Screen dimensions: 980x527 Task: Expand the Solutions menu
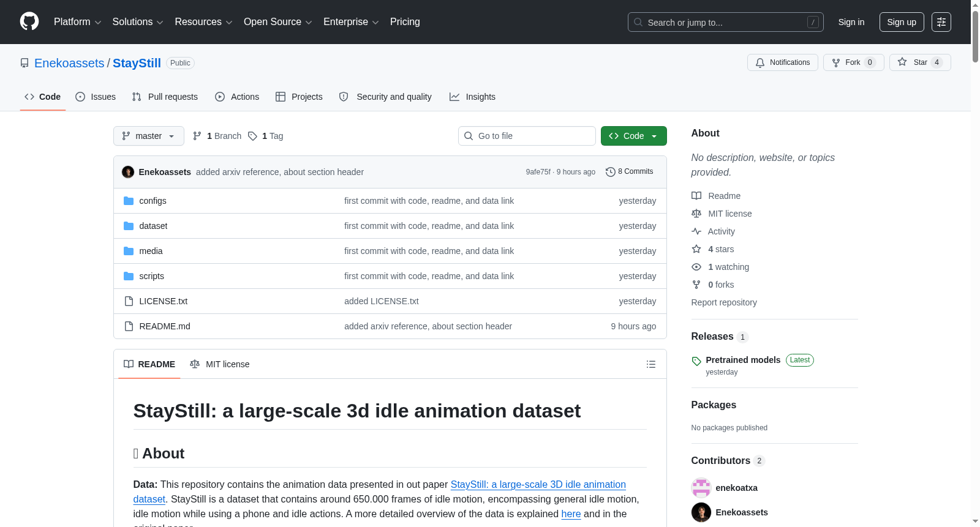(x=138, y=22)
